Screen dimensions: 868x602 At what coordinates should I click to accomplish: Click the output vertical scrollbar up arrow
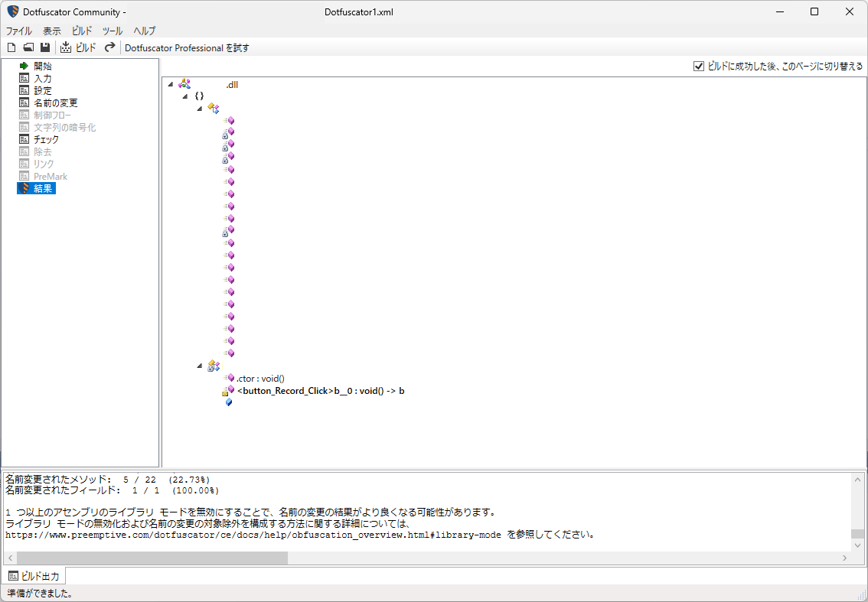[x=857, y=480]
